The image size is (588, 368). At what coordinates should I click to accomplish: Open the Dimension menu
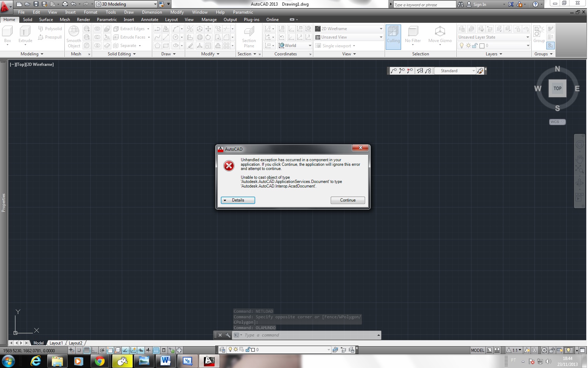click(152, 12)
